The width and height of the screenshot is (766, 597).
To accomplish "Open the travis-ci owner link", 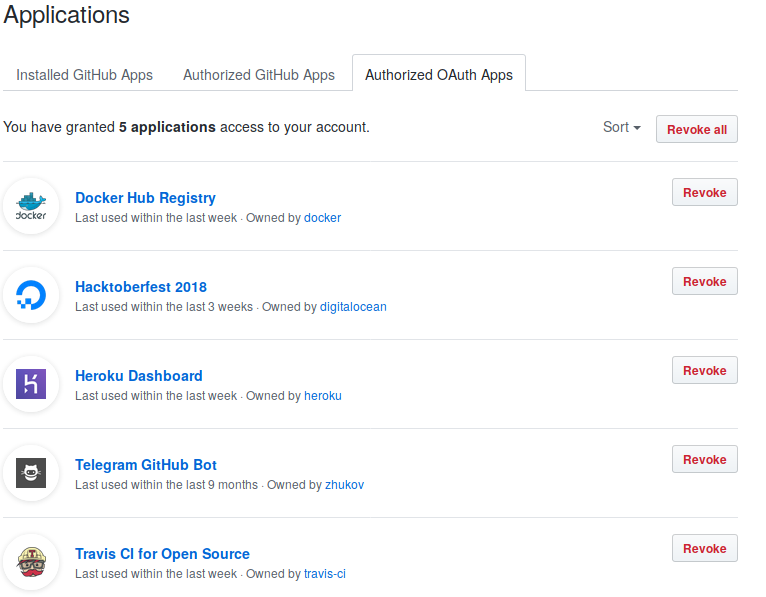I will tap(325, 574).
